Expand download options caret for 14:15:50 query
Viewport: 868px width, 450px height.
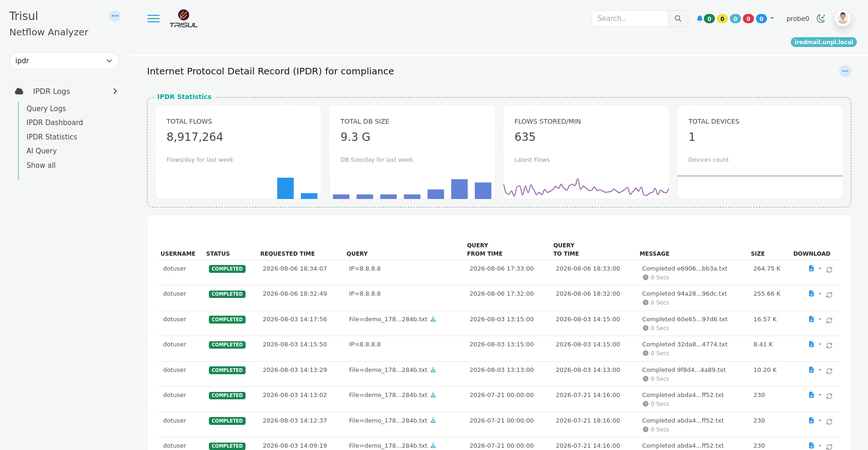point(820,344)
